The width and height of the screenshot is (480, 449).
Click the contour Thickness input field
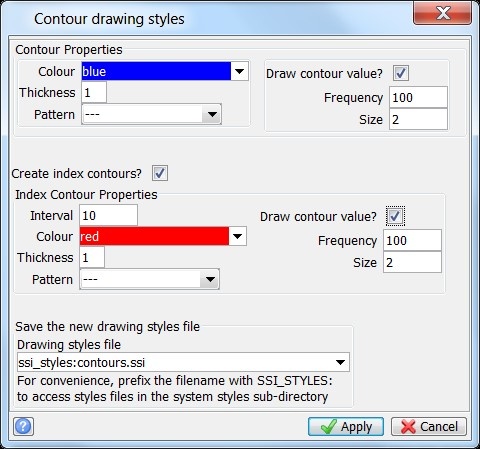point(94,92)
